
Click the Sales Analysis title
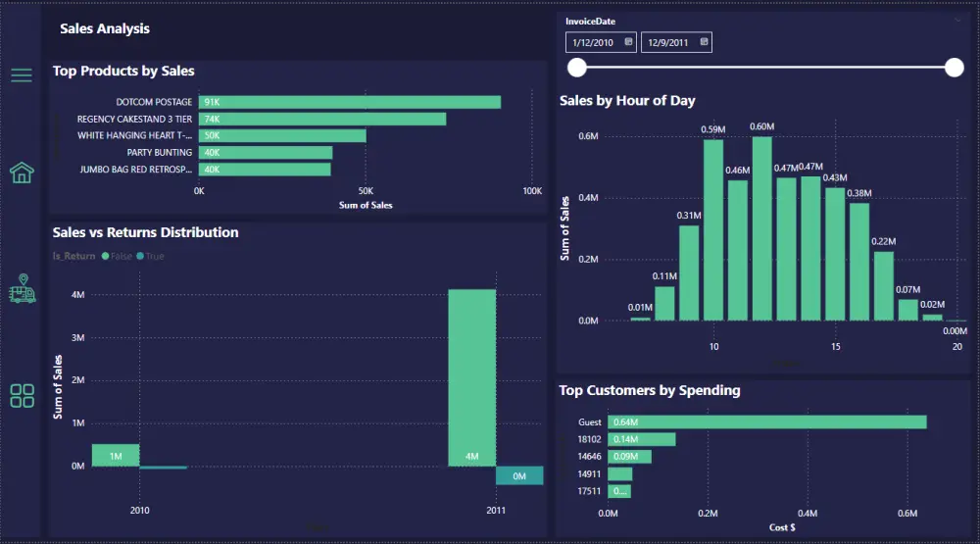(x=105, y=28)
